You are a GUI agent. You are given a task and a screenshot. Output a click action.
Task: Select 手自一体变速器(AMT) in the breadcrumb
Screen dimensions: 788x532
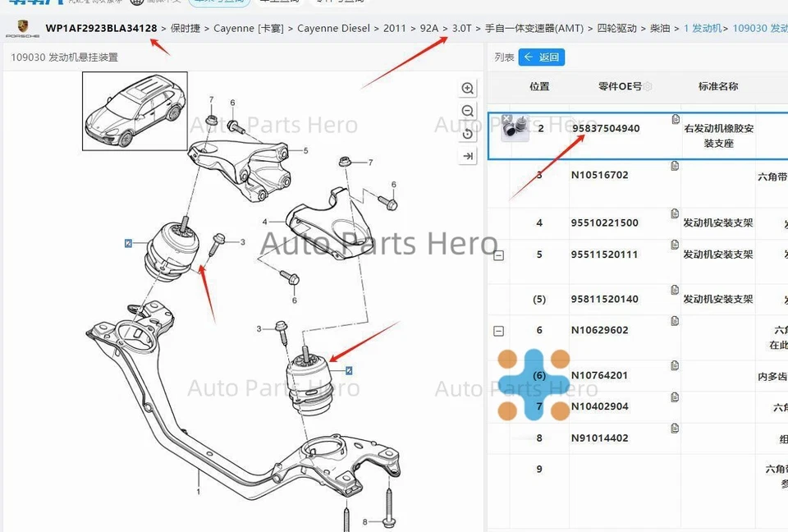coord(534,28)
